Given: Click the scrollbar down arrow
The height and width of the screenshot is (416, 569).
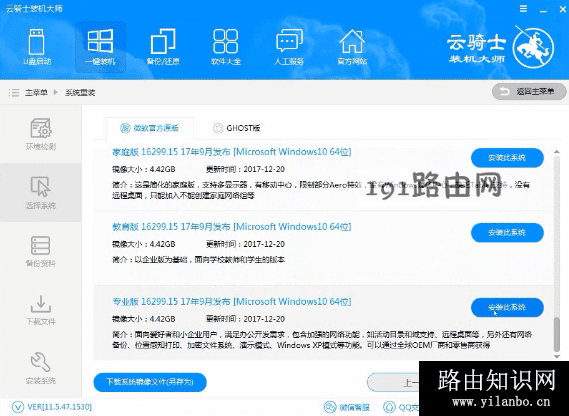Looking at the screenshot, I should point(557,357).
